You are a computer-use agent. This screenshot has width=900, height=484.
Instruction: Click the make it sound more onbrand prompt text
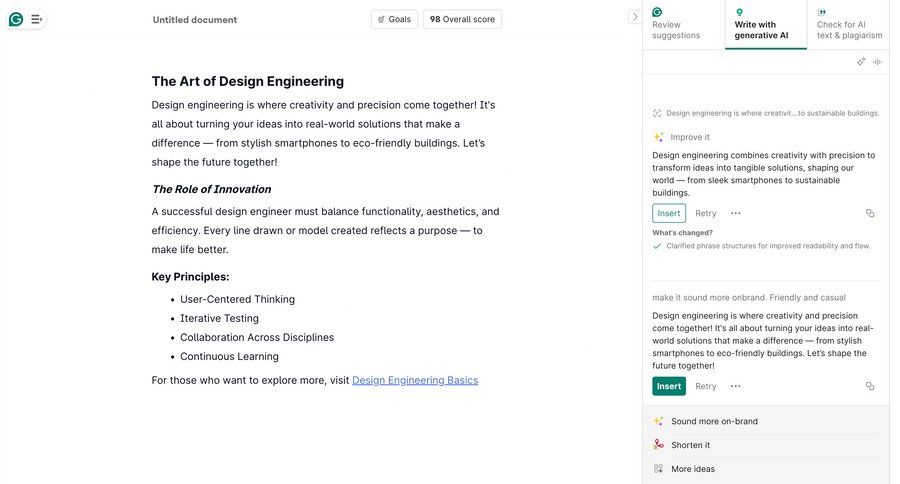748,297
